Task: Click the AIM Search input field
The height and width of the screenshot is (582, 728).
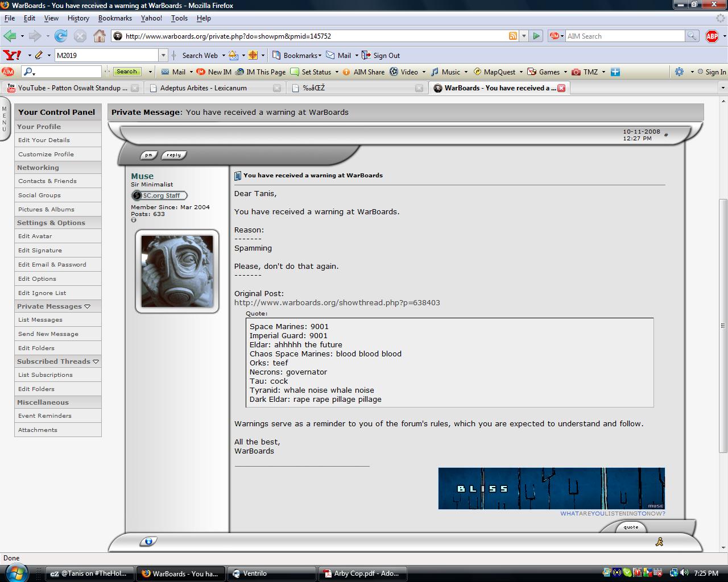Action: coord(624,36)
